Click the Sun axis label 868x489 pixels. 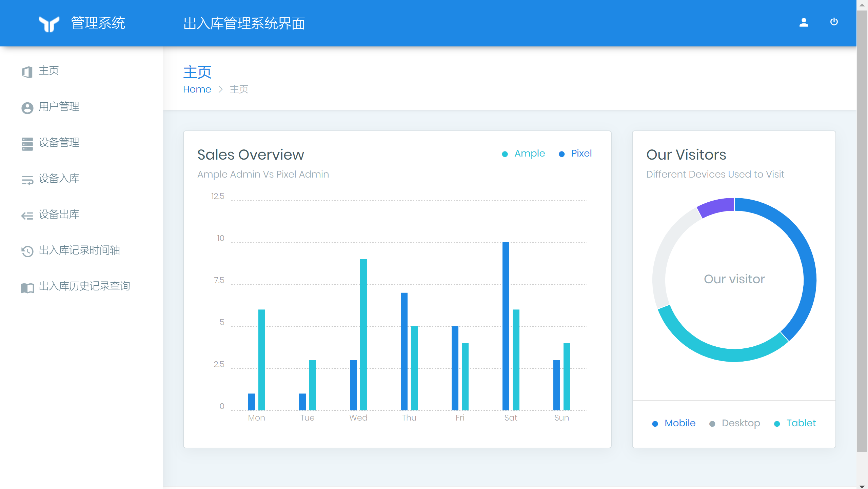561,418
